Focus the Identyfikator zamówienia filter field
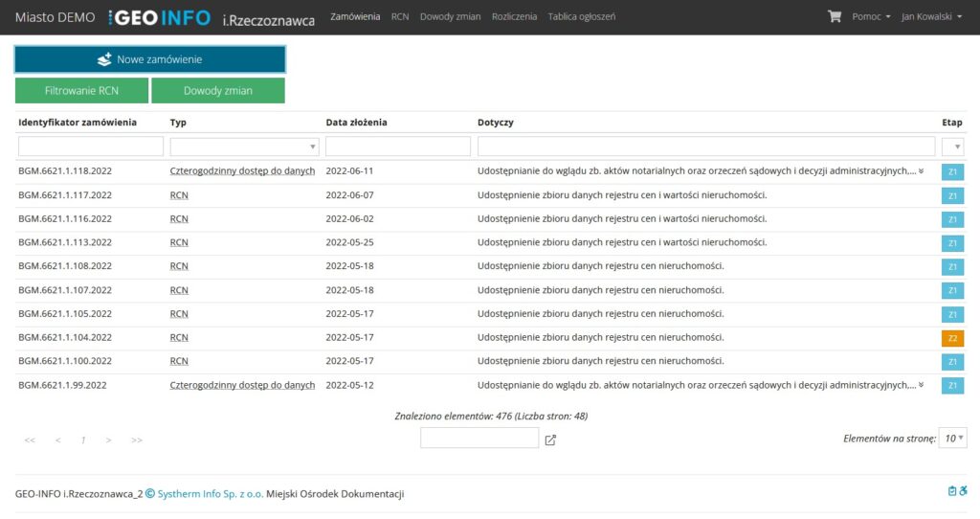 [91, 147]
